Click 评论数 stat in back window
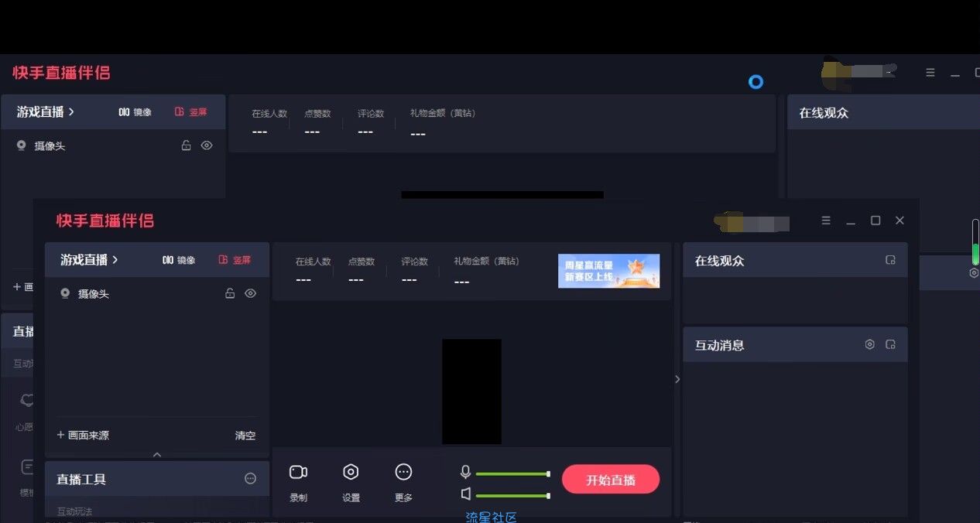This screenshot has height=523, width=980. 371,121
